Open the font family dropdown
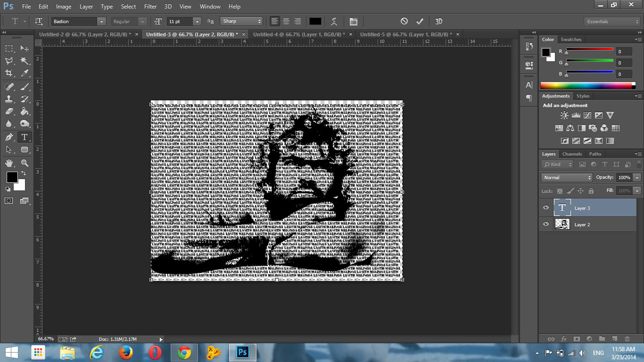Image resolution: width=644 pixels, height=362 pixels. (101, 22)
